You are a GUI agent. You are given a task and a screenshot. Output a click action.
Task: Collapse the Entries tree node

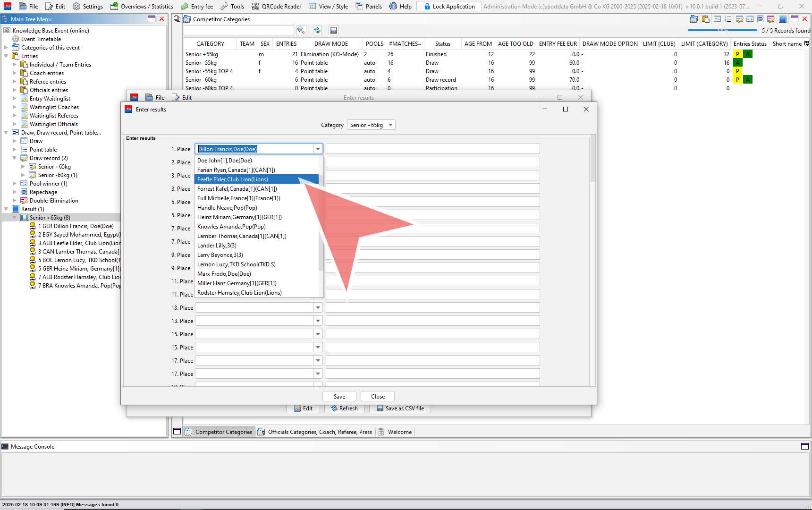click(6, 56)
